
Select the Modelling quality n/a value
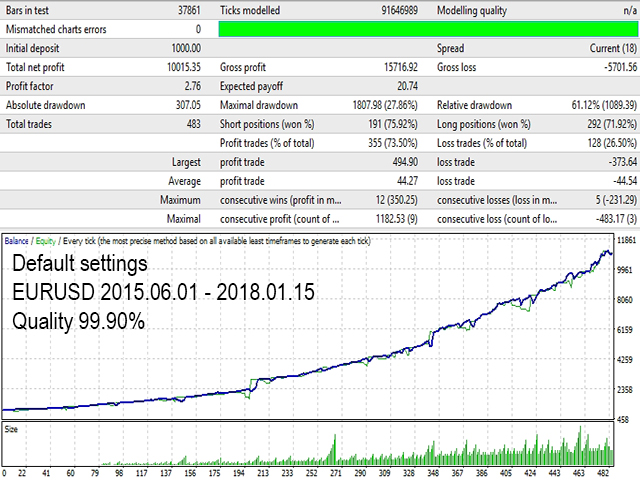pyautogui.click(x=630, y=10)
